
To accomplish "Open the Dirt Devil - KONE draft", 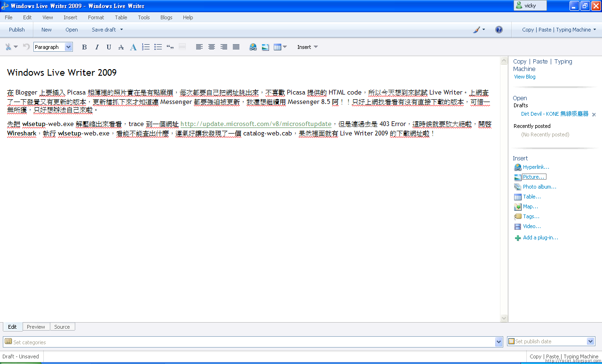I will pyautogui.click(x=555, y=114).
